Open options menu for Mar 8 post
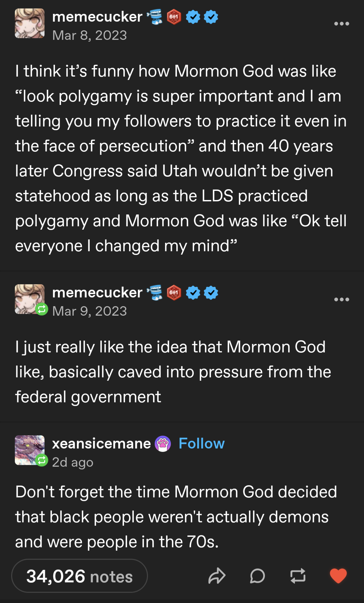Image resolution: width=364 pixels, height=603 pixels. 341,24
